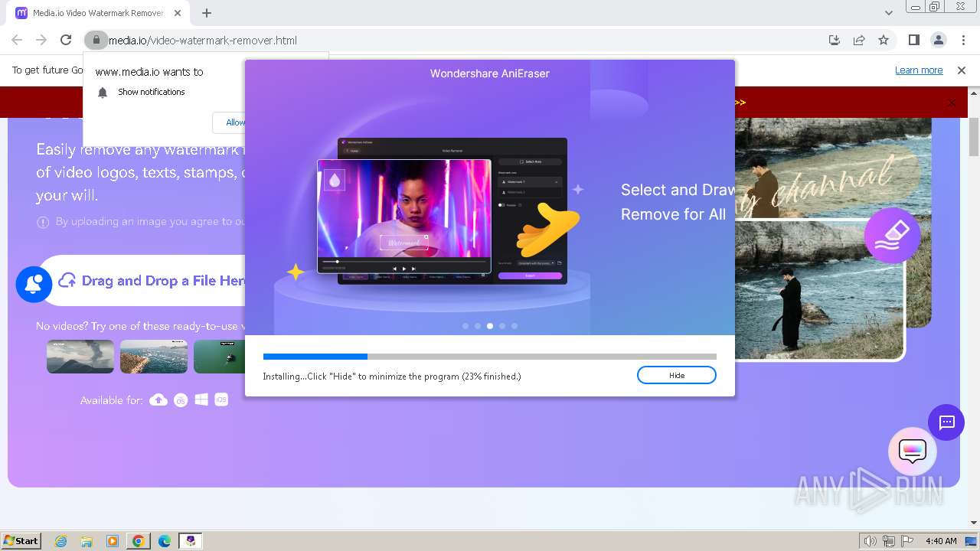Click the macOS platform icon
The width and height of the screenshot is (980, 551).
point(181,399)
